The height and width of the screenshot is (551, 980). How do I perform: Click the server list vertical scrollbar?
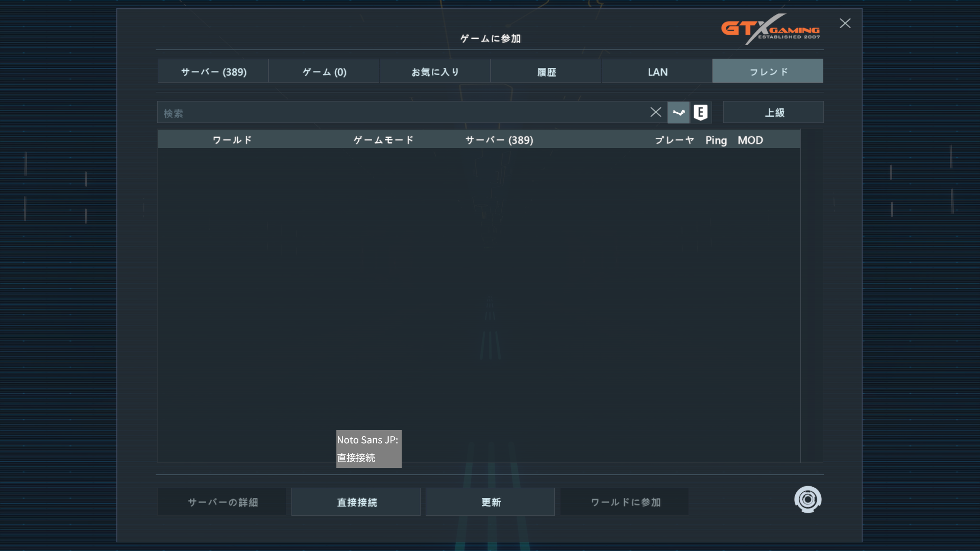tap(812, 296)
